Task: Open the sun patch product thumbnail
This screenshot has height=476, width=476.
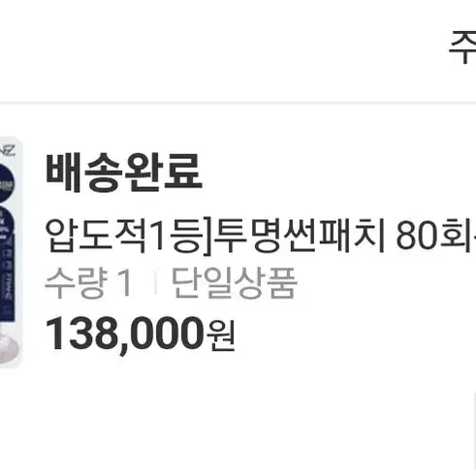Action: coord(11,253)
